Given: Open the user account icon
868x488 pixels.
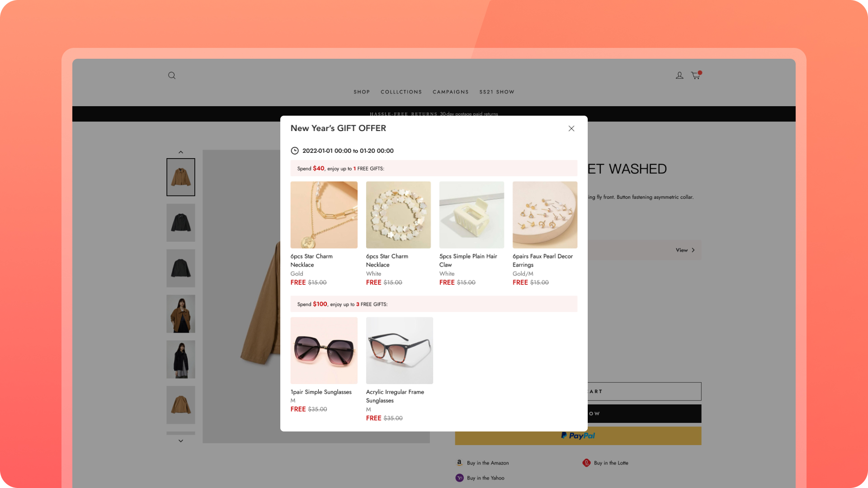Looking at the screenshot, I should pos(679,75).
